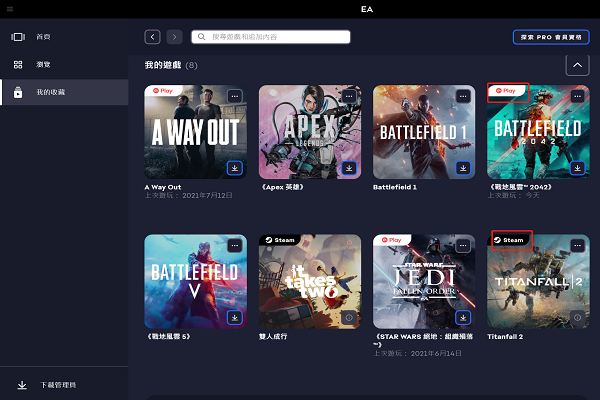Viewport: 600px width, 400px height.
Task: Click the 探索 PRO 會員資格 button
Action: [x=550, y=37]
